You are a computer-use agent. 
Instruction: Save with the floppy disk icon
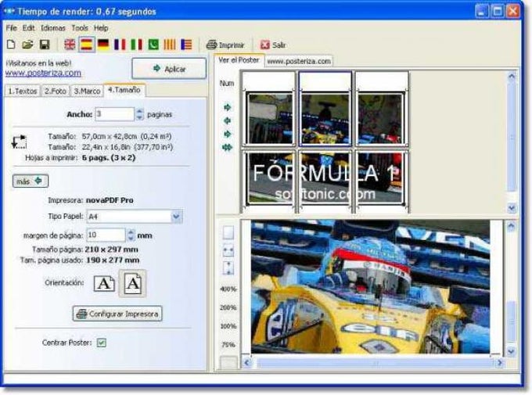(45, 45)
